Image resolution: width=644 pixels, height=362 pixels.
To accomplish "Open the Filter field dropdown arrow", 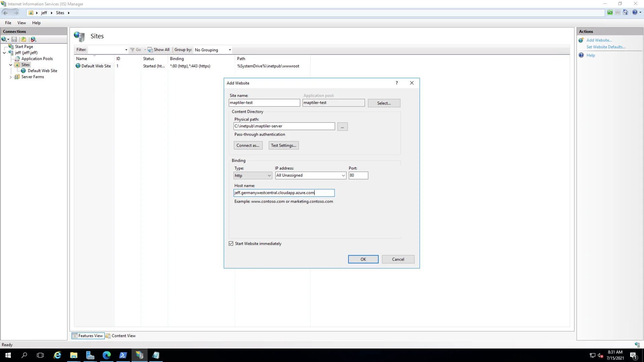I will tap(126, 50).
